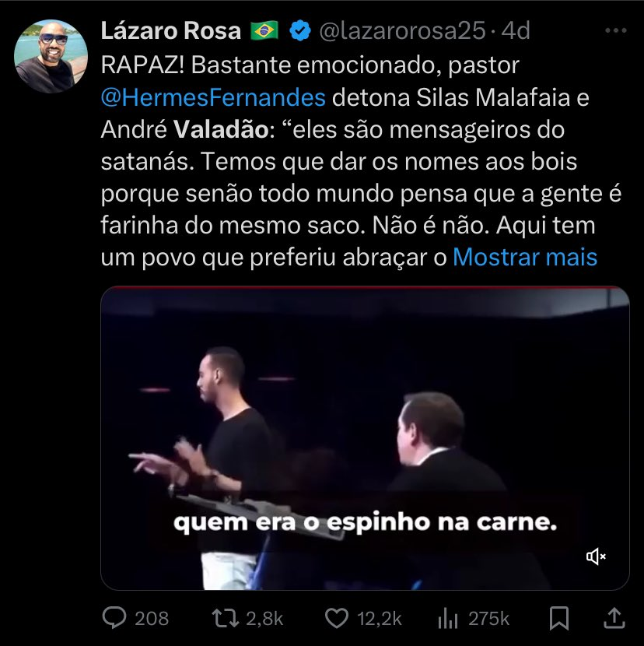The width and height of the screenshot is (644, 646).
Task: Like the post via the heart icon
Action: coord(337,619)
